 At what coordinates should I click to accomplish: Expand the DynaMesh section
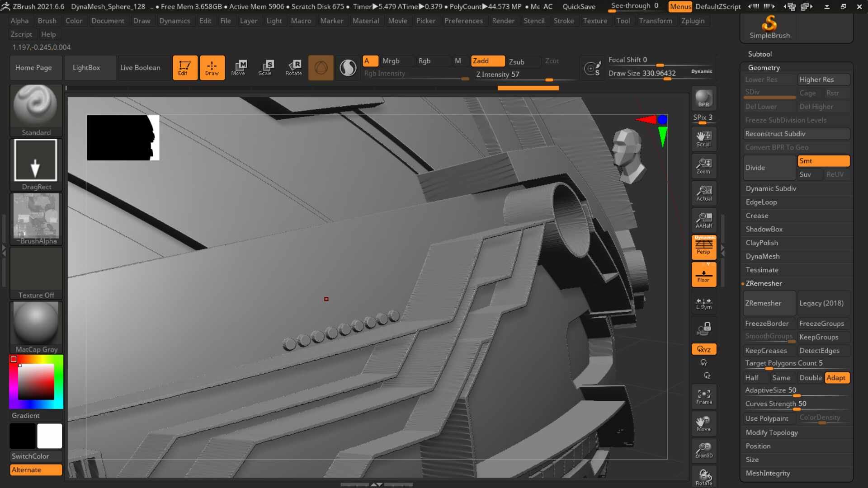762,256
